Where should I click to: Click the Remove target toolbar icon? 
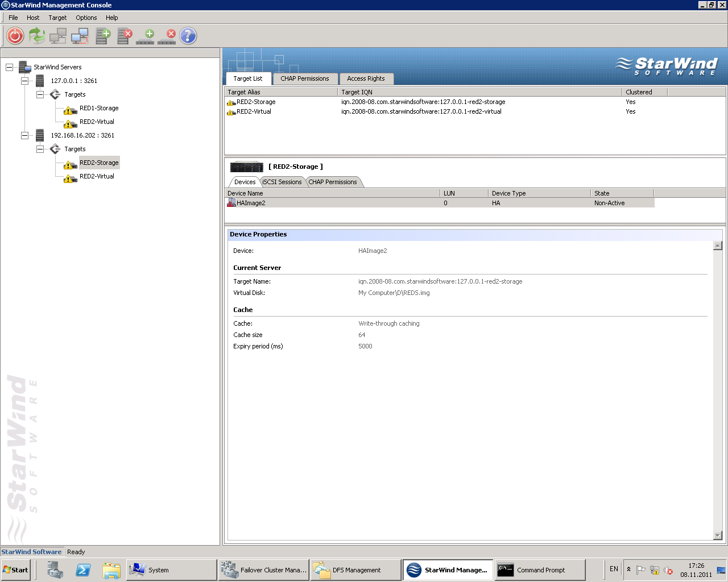(167, 37)
